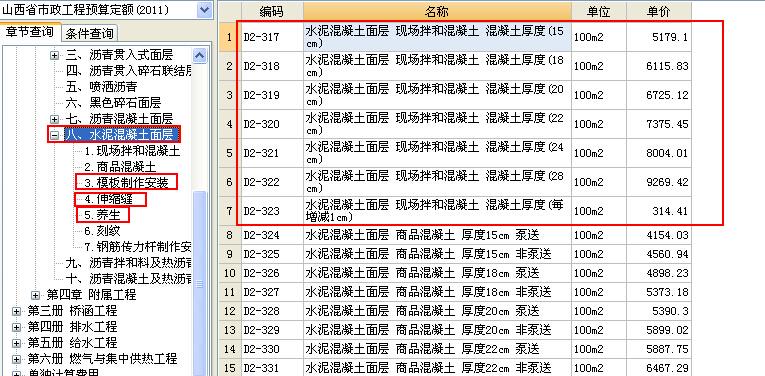The width and height of the screenshot is (765, 376).
Task: Click price cell 9269.42
Action: [x=659, y=182]
